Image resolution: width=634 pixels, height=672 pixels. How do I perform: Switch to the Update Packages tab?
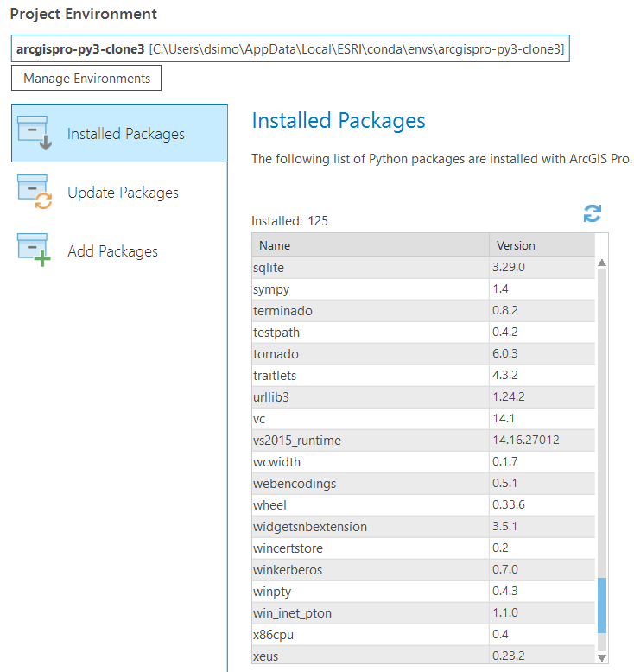click(x=119, y=192)
